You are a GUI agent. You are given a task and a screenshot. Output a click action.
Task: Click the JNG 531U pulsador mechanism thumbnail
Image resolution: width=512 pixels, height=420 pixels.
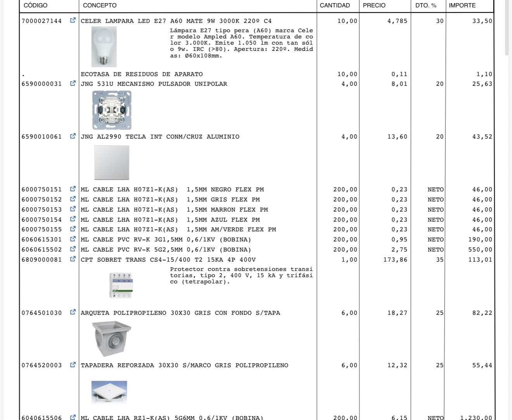tap(112, 110)
